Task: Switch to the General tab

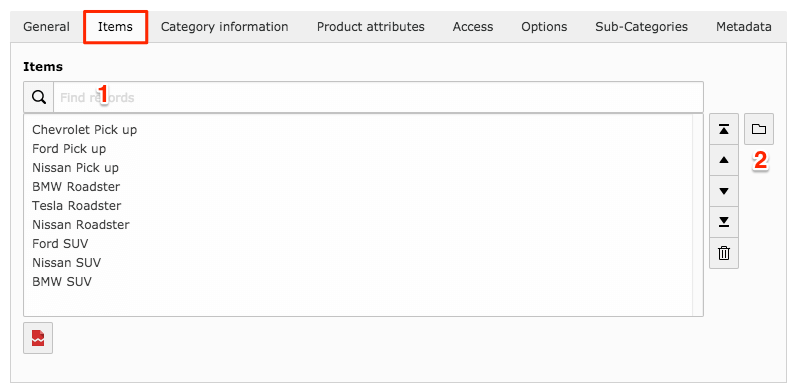Action: (46, 27)
